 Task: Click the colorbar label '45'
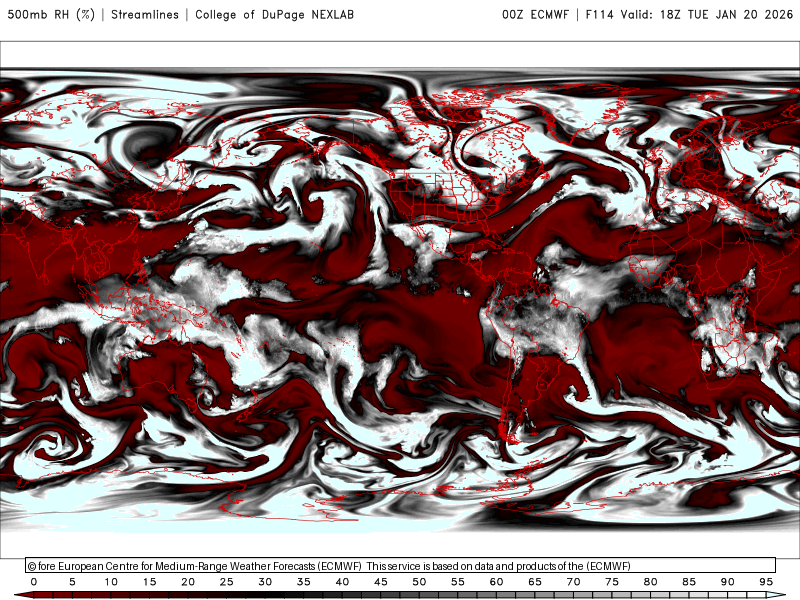[381, 582]
